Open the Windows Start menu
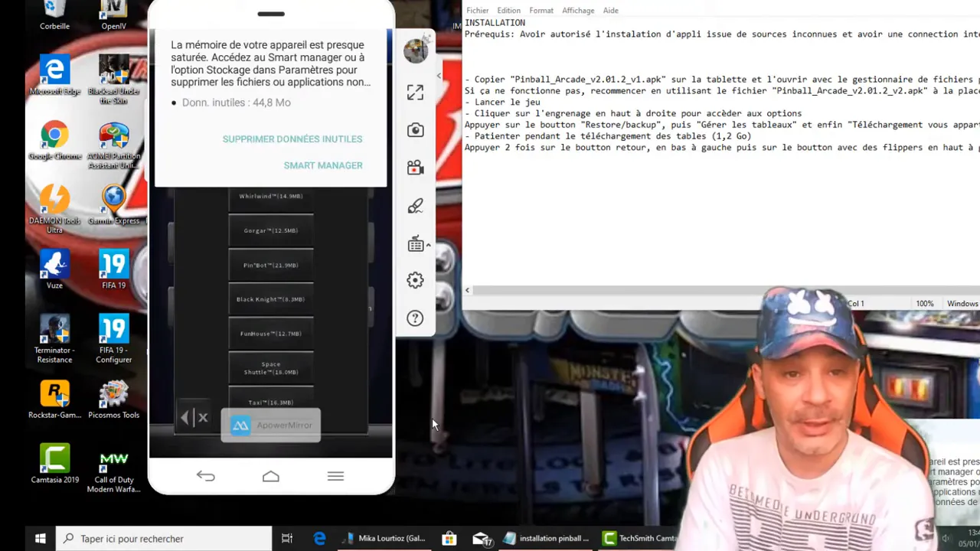 pyautogui.click(x=40, y=539)
